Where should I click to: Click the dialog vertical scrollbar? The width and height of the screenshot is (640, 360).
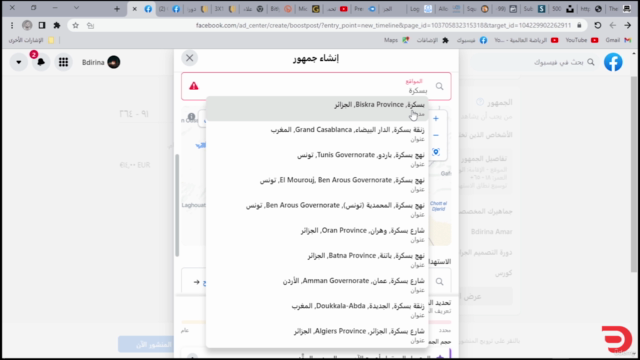(177, 205)
